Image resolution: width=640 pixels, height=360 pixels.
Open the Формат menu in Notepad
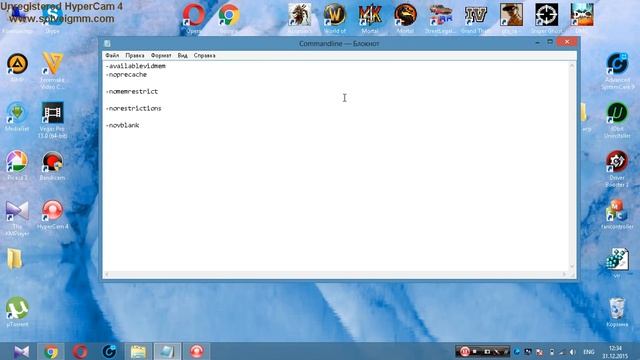tap(161, 55)
